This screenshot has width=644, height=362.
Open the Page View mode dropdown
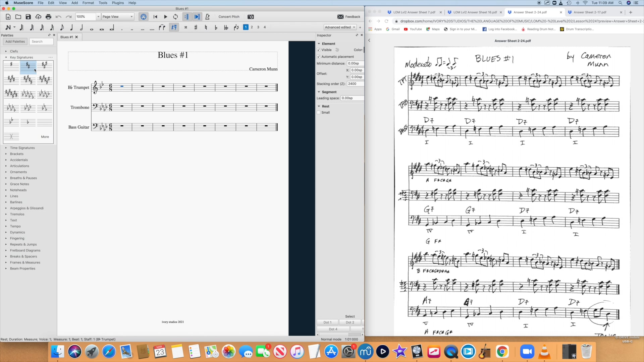tap(118, 17)
